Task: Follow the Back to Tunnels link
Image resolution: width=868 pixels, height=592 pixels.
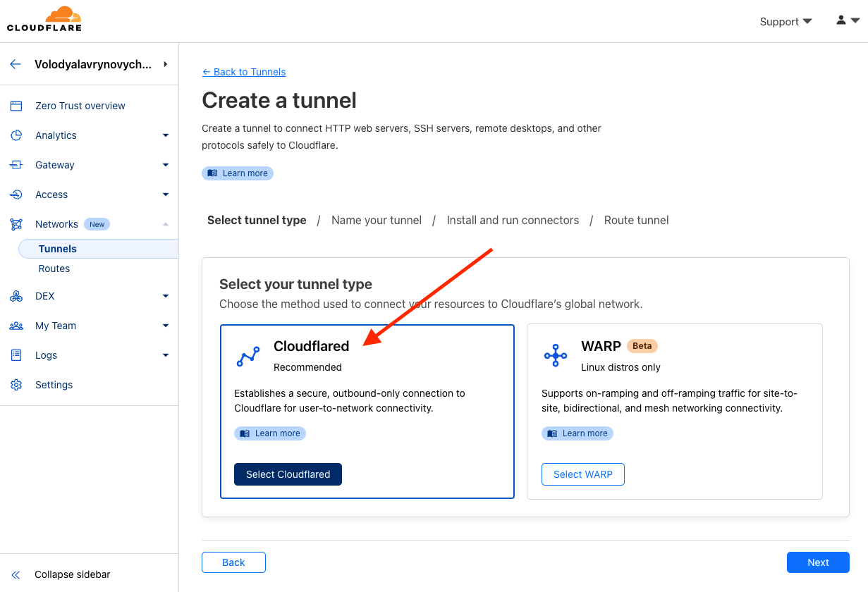Action: pos(244,72)
